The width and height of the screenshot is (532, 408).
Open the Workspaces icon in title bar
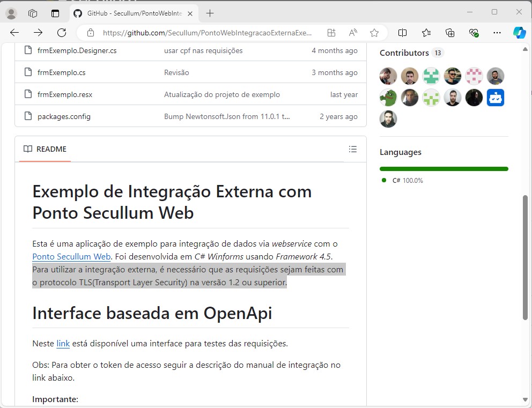tap(33, 13)
